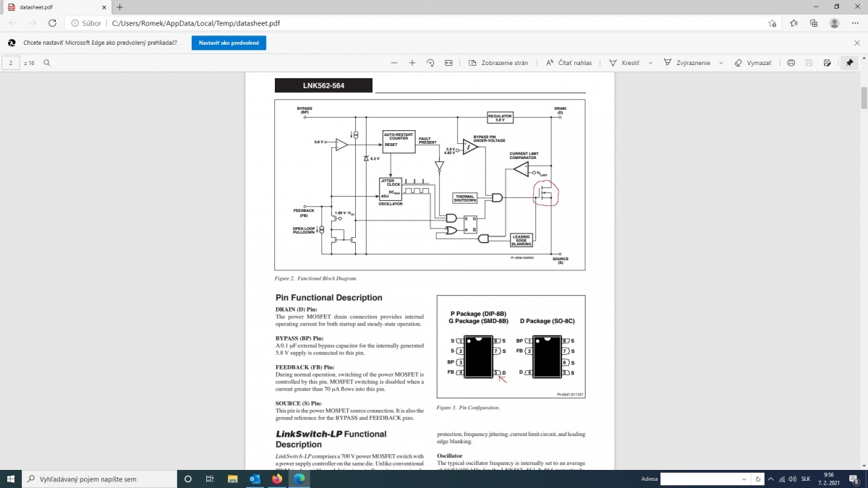Expand the Kresliť options dropdown arrow
Viewport: 868px width, 488px height.
click(x=650, y=63)
